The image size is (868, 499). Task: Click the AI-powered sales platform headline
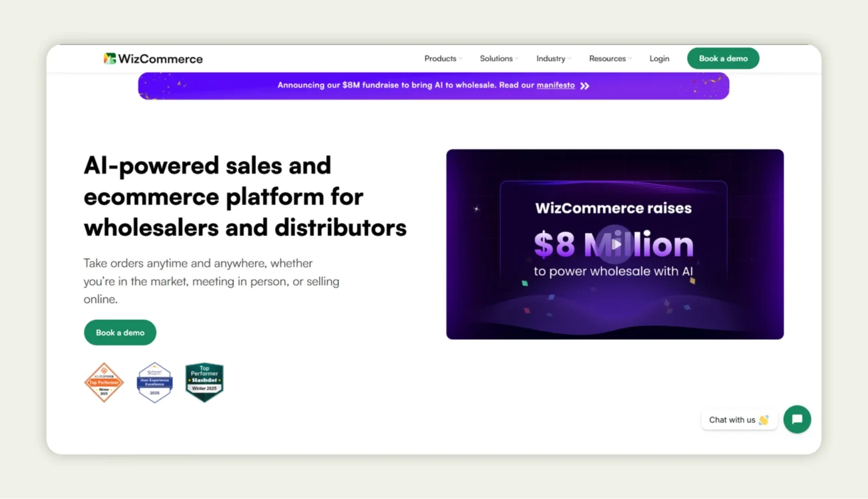[245, 196]
